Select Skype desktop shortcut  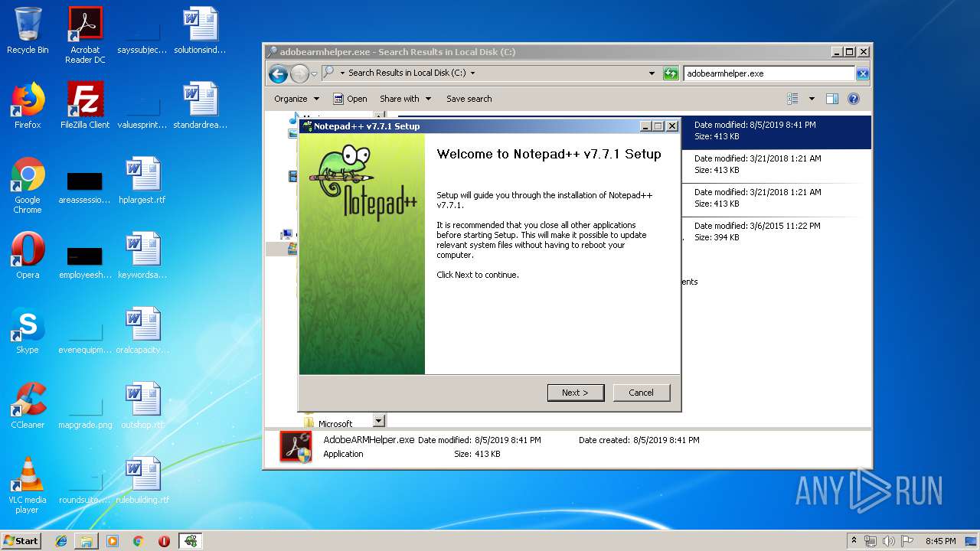click(28, 331)
